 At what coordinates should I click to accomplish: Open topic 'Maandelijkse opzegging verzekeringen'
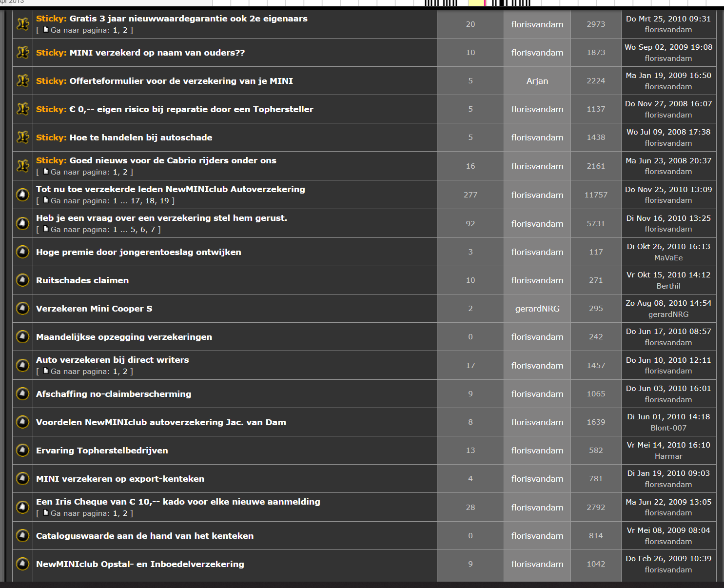pyautogui.click(x=124, y=337)
